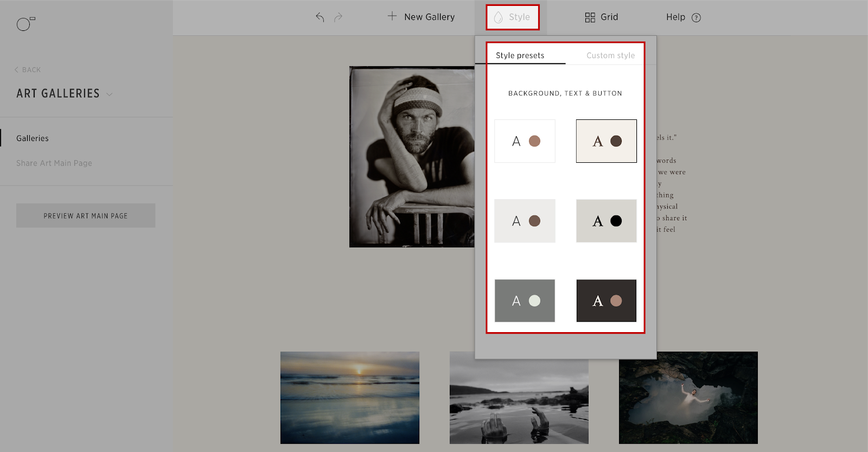Open the floating figure pool gallery thumbnail
Screen dimensions: 868x452
pyautogui.click(x=688, y=398)
